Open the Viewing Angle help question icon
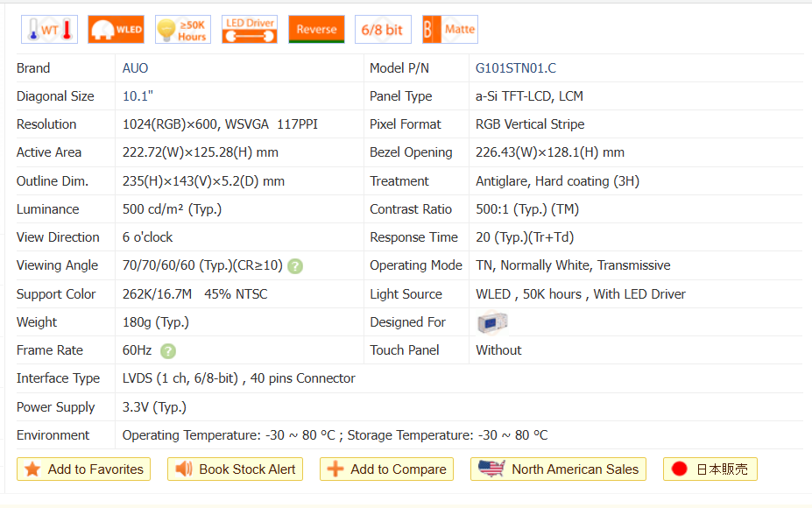The height and width of the screenshot is (508, 812). click(x=295, y=266)
